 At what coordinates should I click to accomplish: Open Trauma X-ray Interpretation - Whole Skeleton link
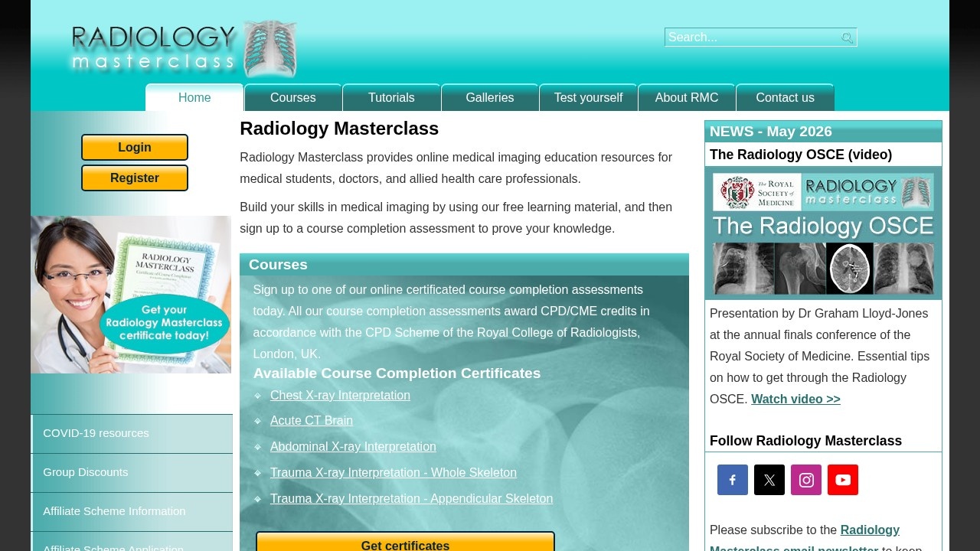(x=394, y=473)
